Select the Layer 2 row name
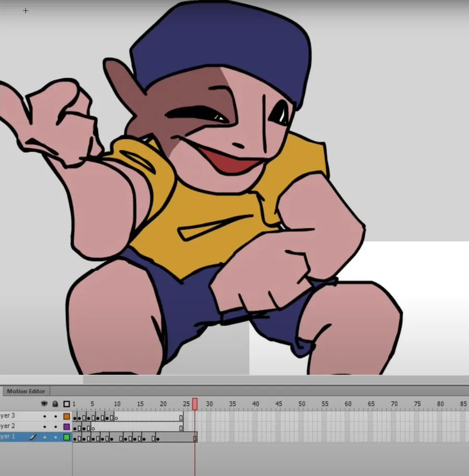The image size is (469, 476). (x=7, y=426)
